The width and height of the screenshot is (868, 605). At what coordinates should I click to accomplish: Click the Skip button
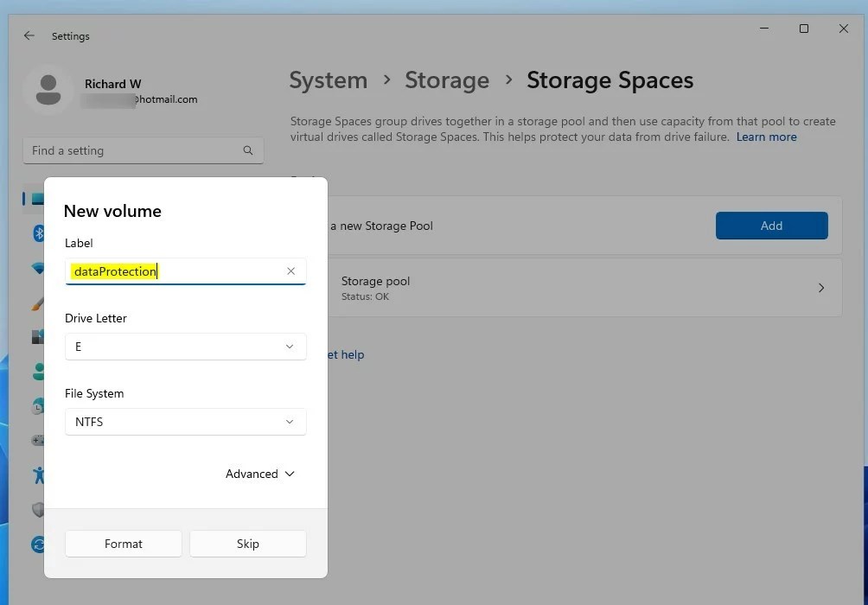coord(247,544)
